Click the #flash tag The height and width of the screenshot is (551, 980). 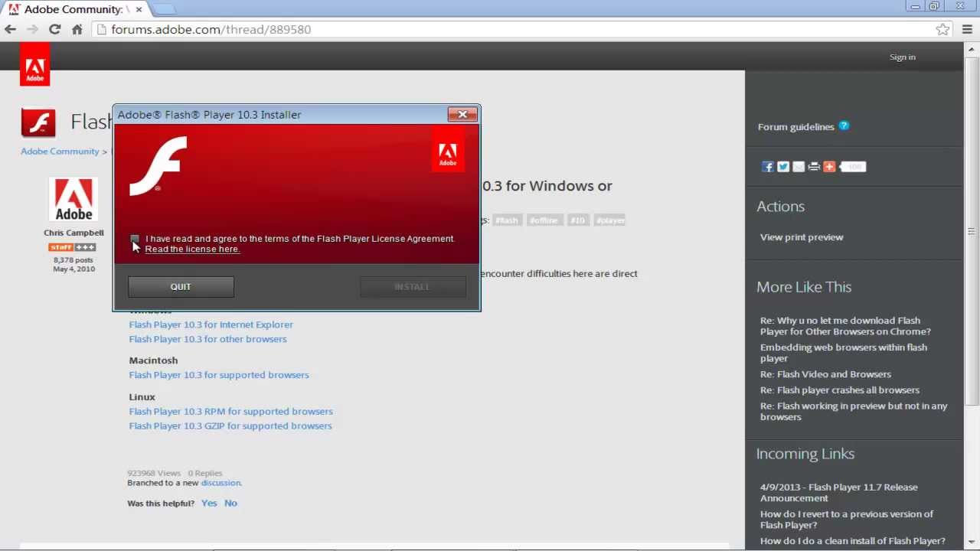506,220
